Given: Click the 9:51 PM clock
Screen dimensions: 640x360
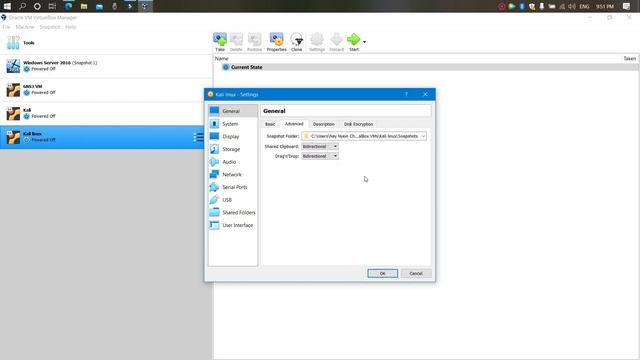Looking at the screenshot, I should click(605, 6).
